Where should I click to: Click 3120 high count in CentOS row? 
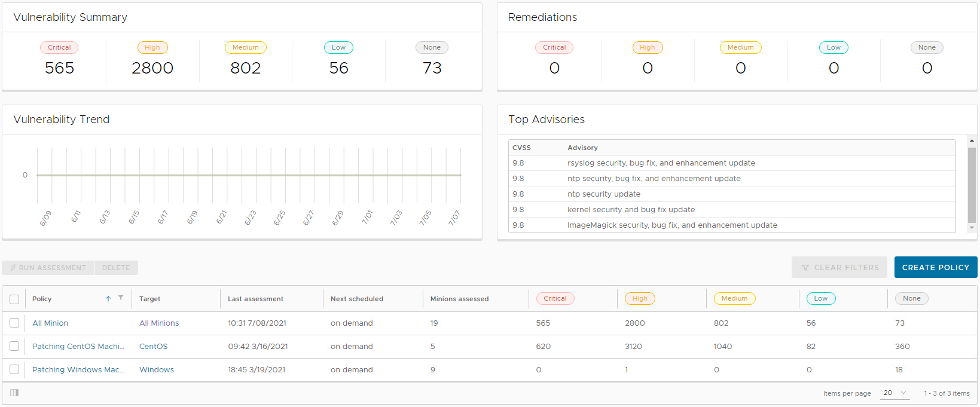click(x=633, y=346)
